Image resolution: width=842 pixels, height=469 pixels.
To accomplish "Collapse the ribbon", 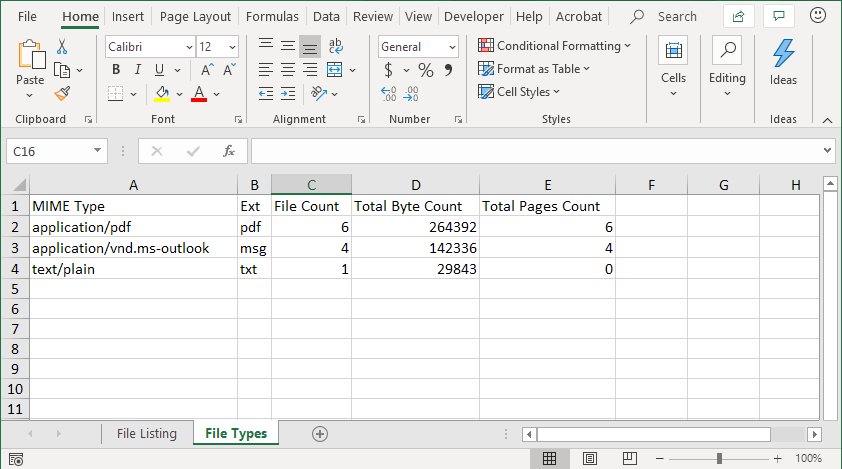I will (x=827, y=120).
